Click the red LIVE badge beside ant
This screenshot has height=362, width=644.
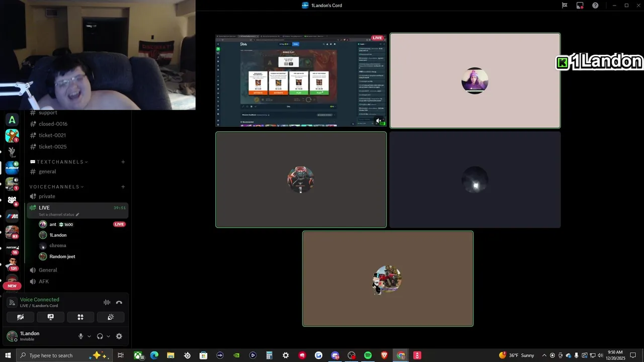pyautogui.click(x=119, y=224)
